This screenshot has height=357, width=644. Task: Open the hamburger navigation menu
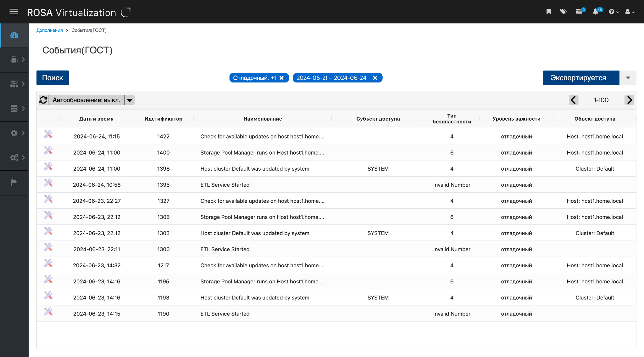14,12
